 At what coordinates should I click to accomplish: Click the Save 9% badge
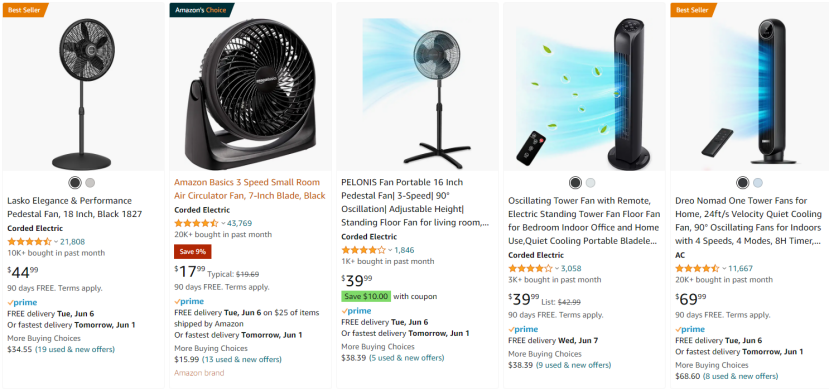pos(193,252)
